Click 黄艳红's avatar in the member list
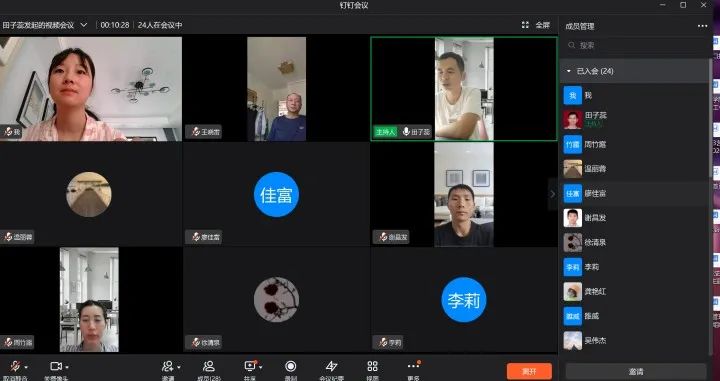Viewport: 720px width, 381px height. coord(573,291)
